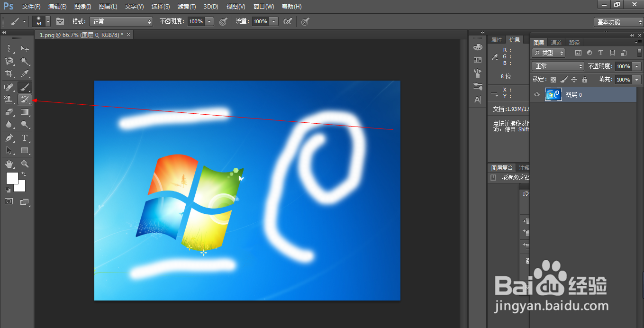Toggle visibility of 图层 0 layer
The image size is (644, 328).
[537, 95]
